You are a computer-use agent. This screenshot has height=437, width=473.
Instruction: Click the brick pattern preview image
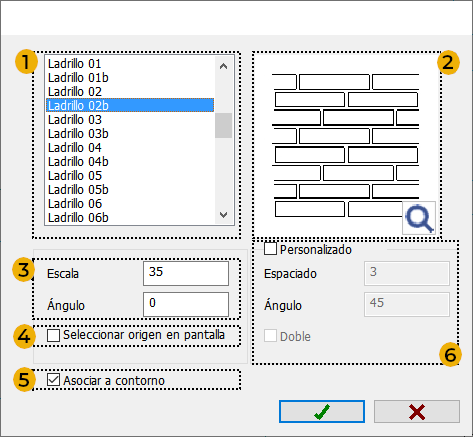pos(346,145)
